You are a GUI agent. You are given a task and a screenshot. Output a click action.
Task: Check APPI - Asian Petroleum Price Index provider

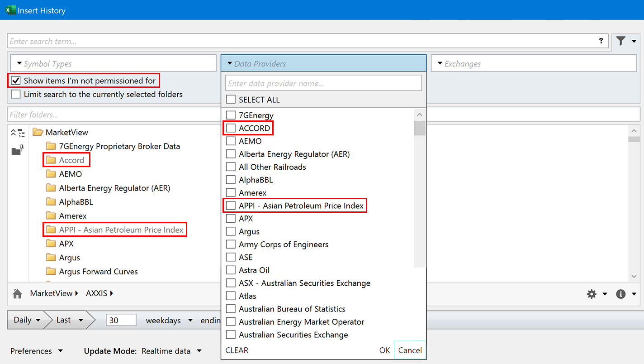pyautogui.click(x=231, y=206)
